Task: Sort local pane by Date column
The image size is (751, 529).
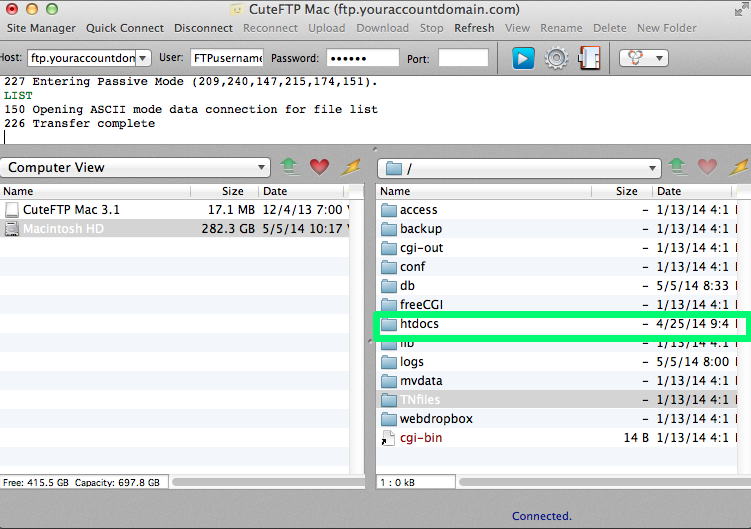Action: [x=301, y=191]
